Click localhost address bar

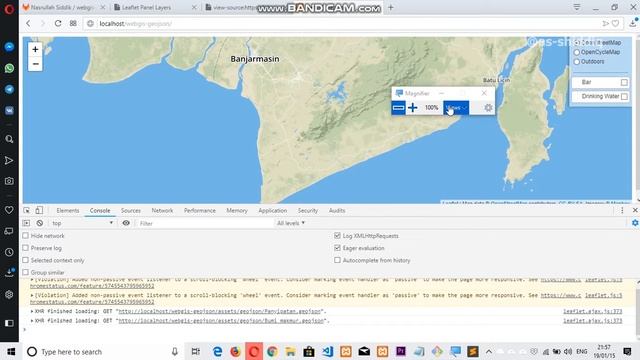[x=343, y=24]
